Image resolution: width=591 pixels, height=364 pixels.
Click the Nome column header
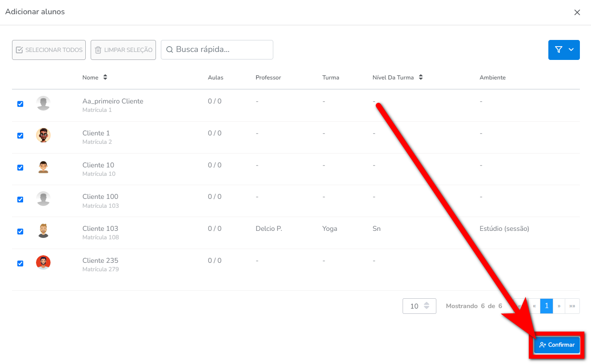(90, 77)
